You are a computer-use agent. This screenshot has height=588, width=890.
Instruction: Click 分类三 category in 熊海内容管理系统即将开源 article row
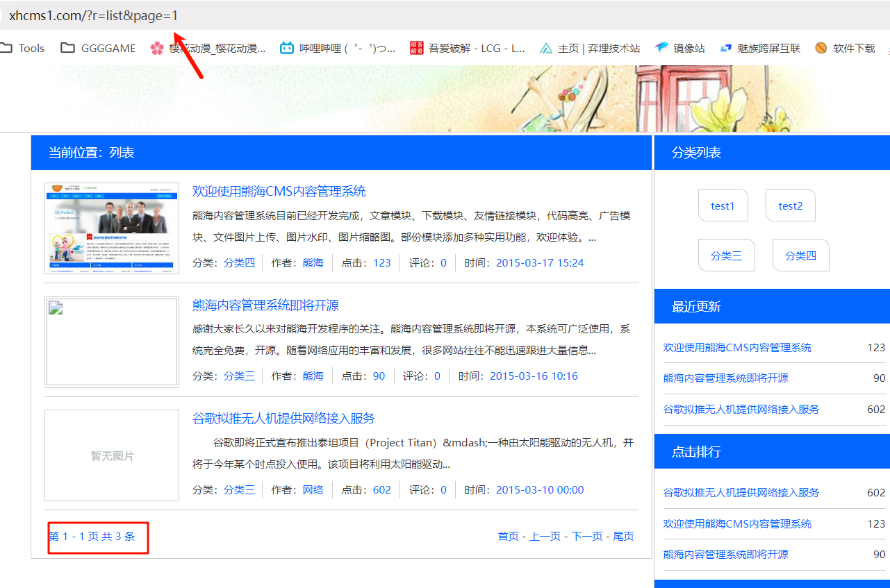[x=239, y=376]
